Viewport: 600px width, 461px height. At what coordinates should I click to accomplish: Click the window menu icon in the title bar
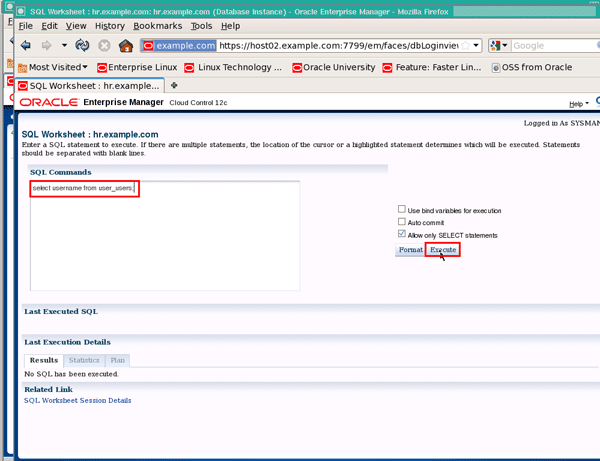click(x=21, y=11)
